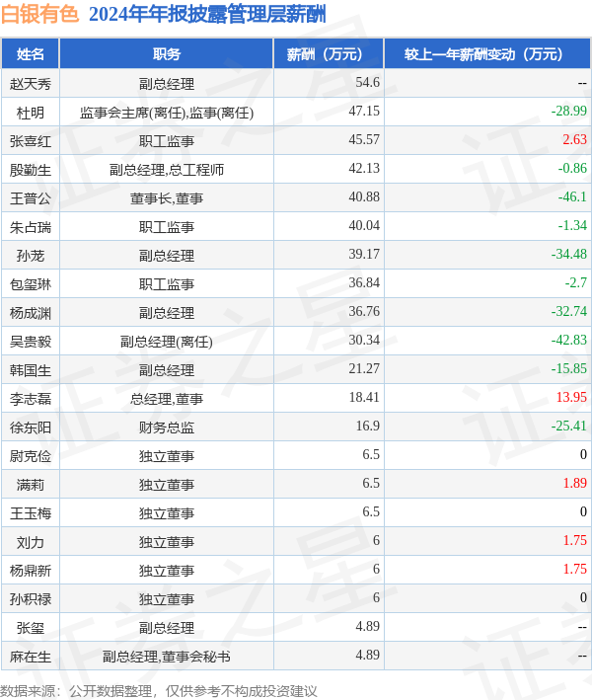Click the name 韩国生
This screenshot has height=700, width=592.
(x=31, y=370)
